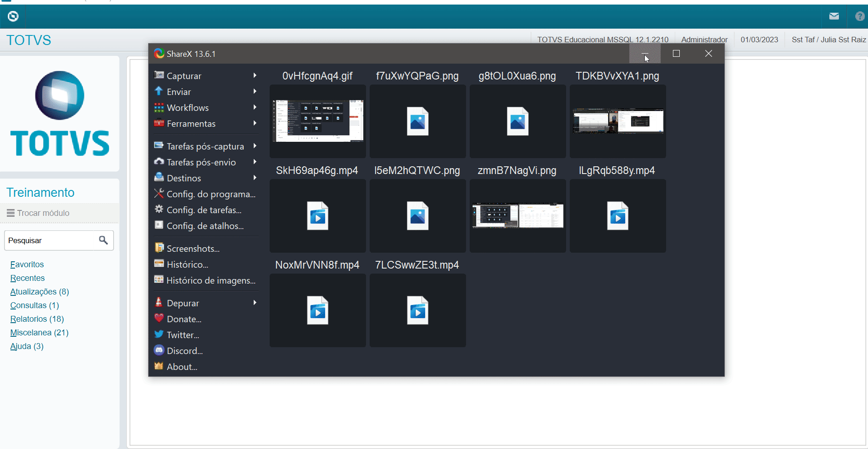The width and height of the screenshot is (868, 449).
Task: Click the search magnifier in Pesquisar box
Action: (x=103, y=240)
